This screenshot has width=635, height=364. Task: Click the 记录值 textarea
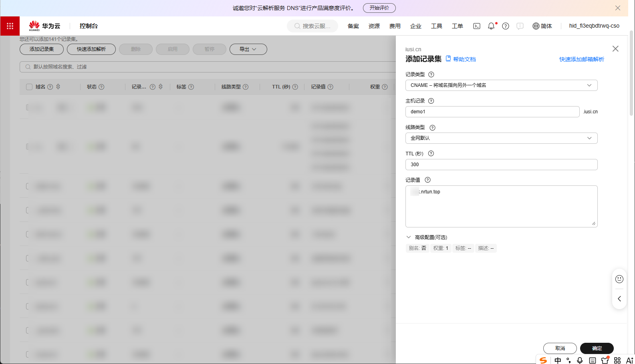pos(501,206)
